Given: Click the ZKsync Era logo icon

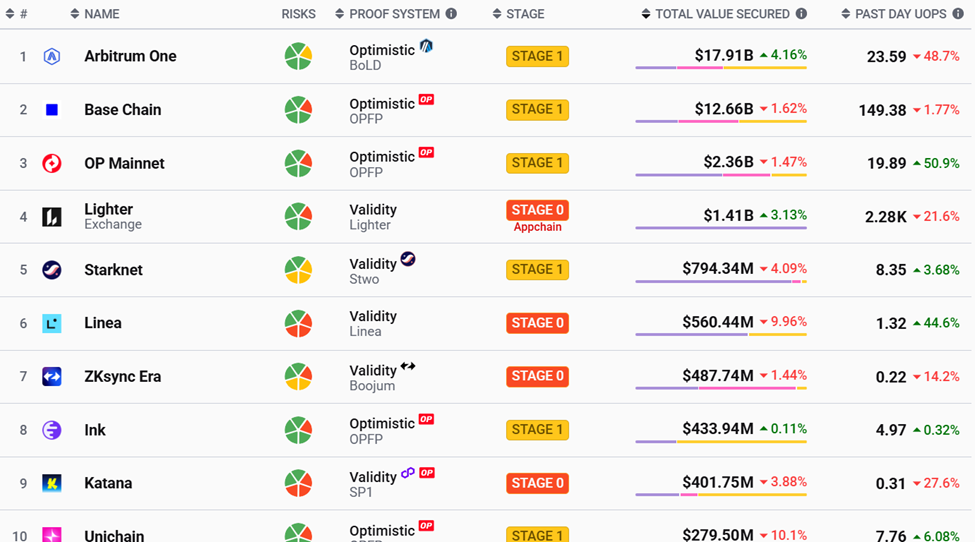Looking at the screenshot, I should [x=52, y=377].
